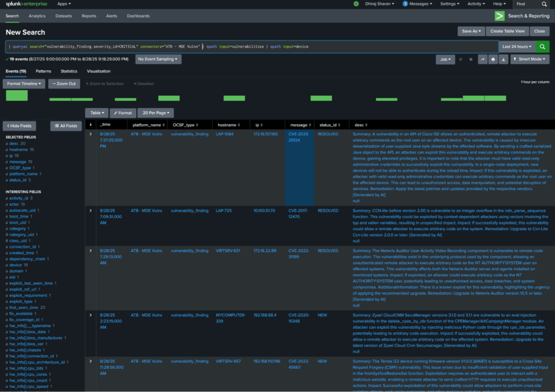Go to the Datasets nav tab
555x392 pixels.
coord(64,16)
